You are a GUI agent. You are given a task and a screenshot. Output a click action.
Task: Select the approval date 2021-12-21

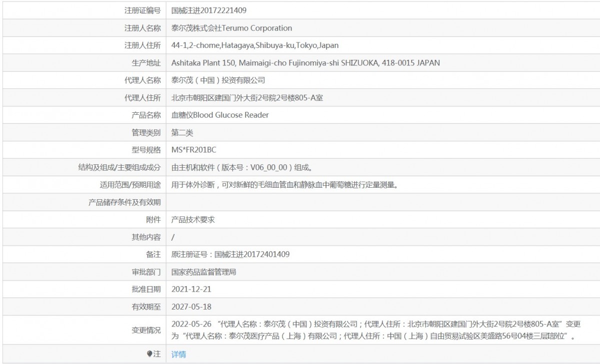pyautogui.click(x=191, y=289)
